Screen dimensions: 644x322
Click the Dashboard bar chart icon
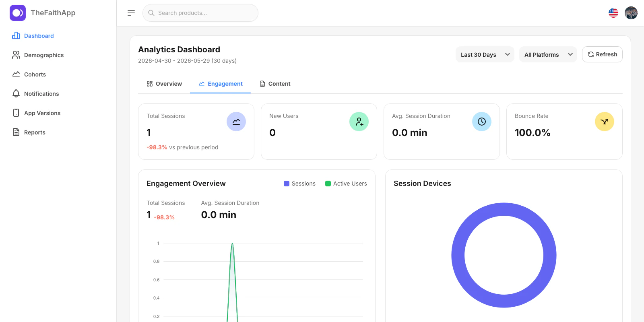pos(16,35)
